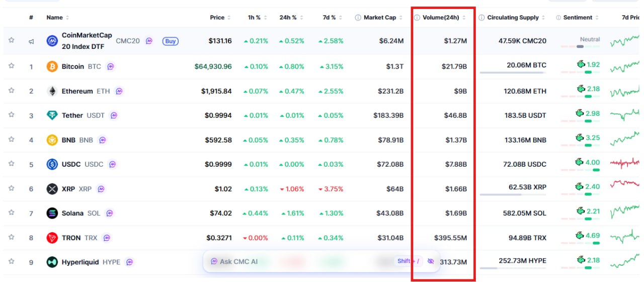Click Volume(24h) info icon
The image size is (644, 282).
[x=417, y=18]
